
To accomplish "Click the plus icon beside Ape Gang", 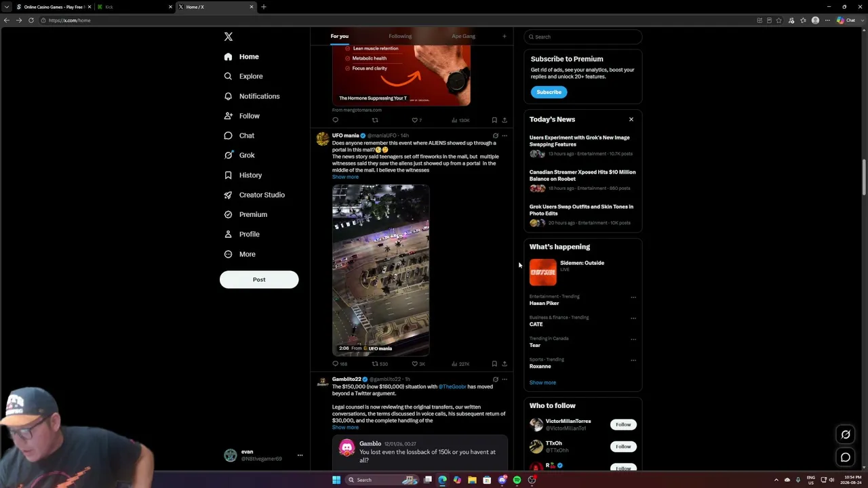I will 504,37.
